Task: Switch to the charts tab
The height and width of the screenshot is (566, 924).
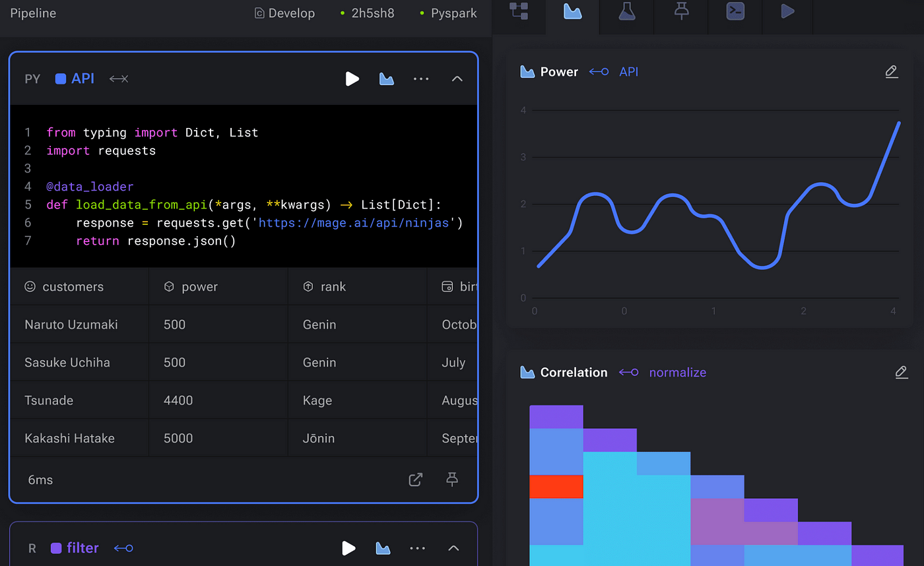Action: [573, 11]
